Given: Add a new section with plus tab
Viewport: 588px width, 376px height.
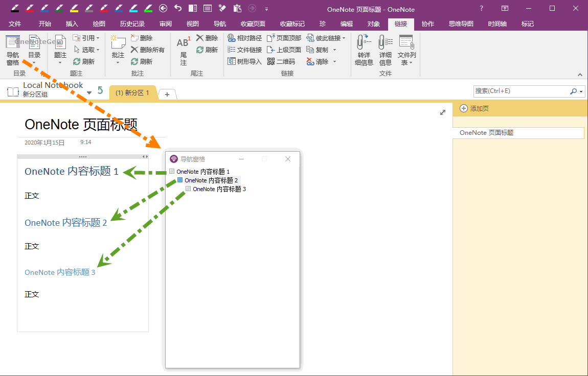Looking at the screenshot, I should (x=167, y=95).
